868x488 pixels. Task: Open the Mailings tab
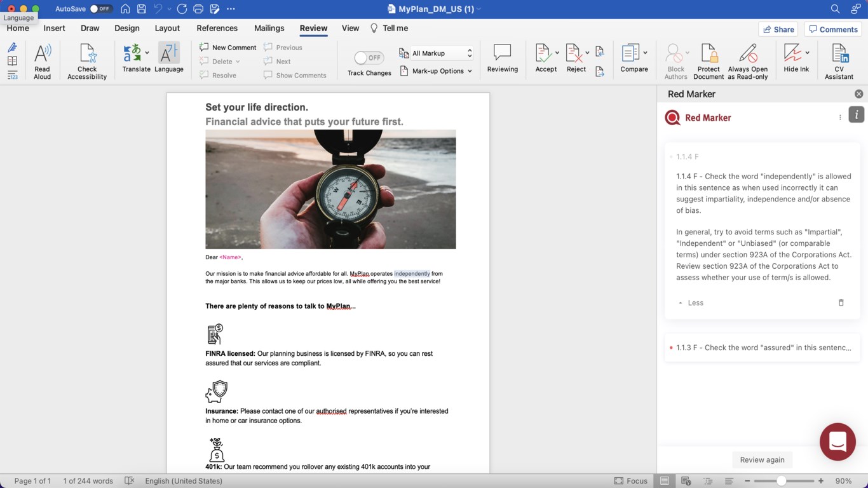tap(269, 28)
